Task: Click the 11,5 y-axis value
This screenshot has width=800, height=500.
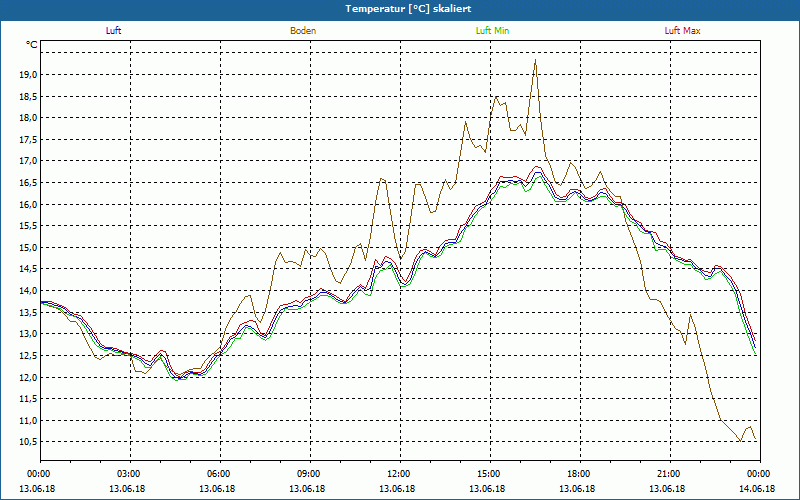Action: click(x=29, y=399)
